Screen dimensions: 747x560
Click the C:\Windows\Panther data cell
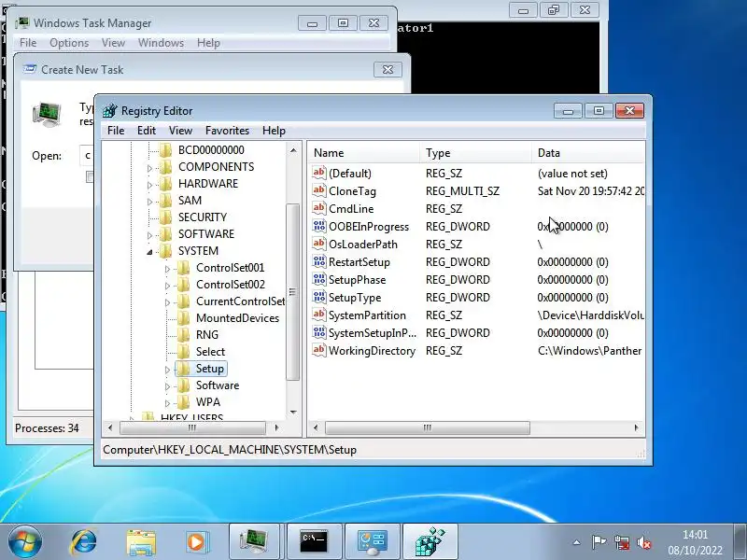590,351
